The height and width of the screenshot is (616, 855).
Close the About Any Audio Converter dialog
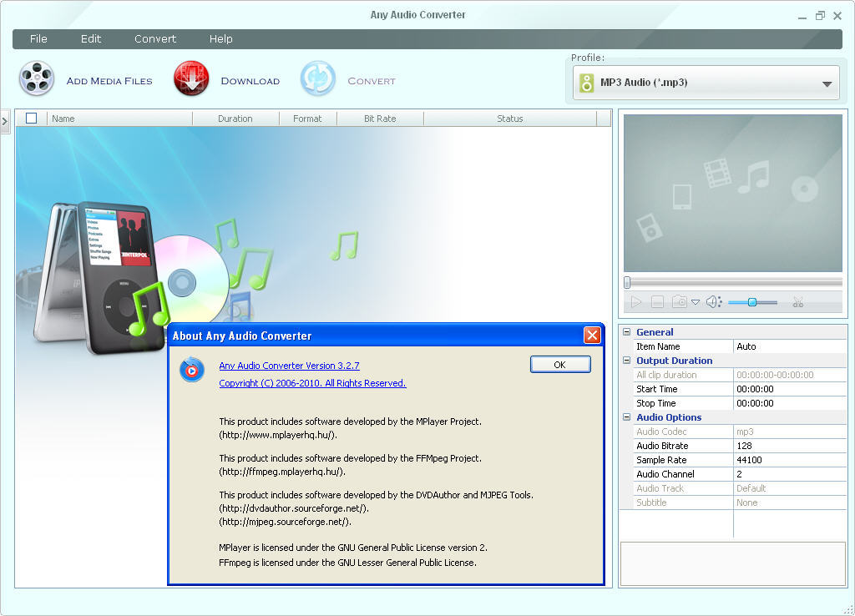(x=592, y=336)
